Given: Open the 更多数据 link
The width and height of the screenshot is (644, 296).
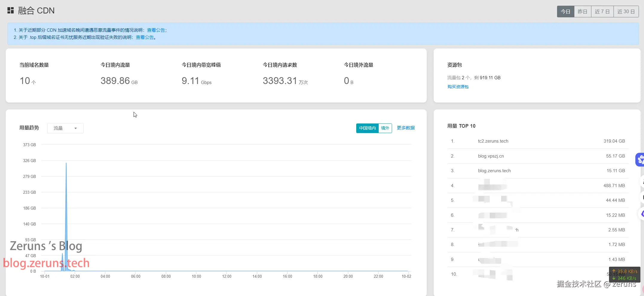Looking at the screenshot, I should (x=406, y=128).
